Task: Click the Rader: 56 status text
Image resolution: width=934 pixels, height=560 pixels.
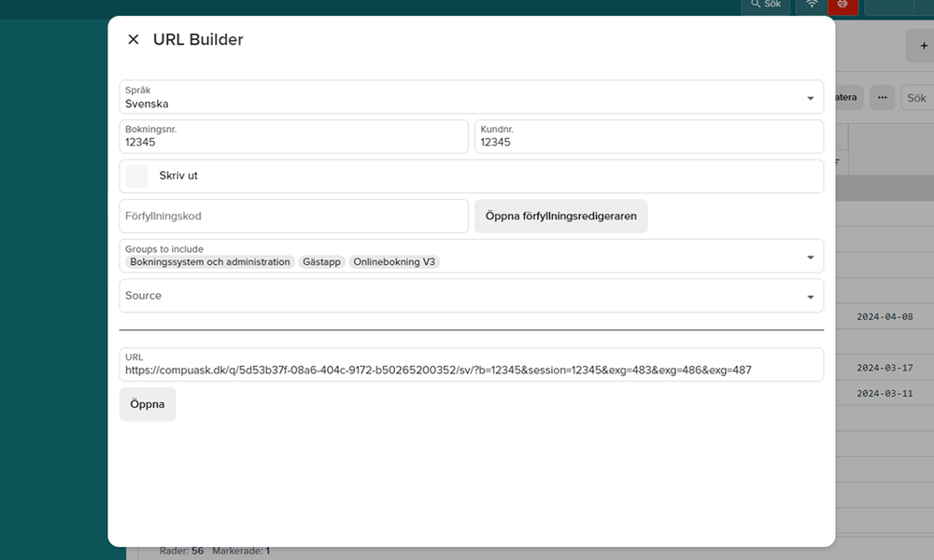Action: [182, 551]
